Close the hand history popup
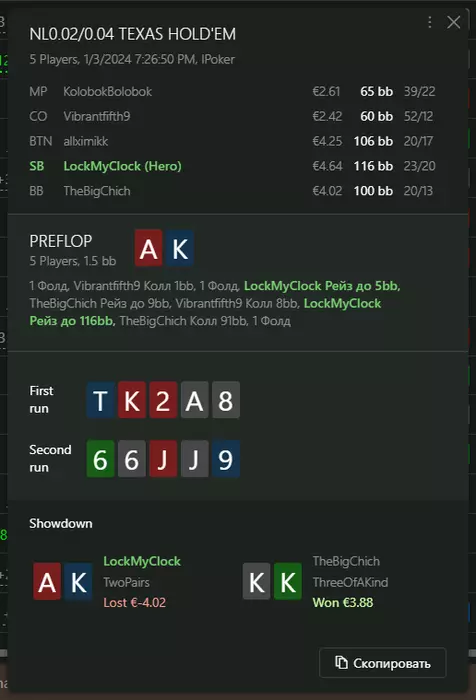Viewport: 476px width, 700px height. pos(454,22)
